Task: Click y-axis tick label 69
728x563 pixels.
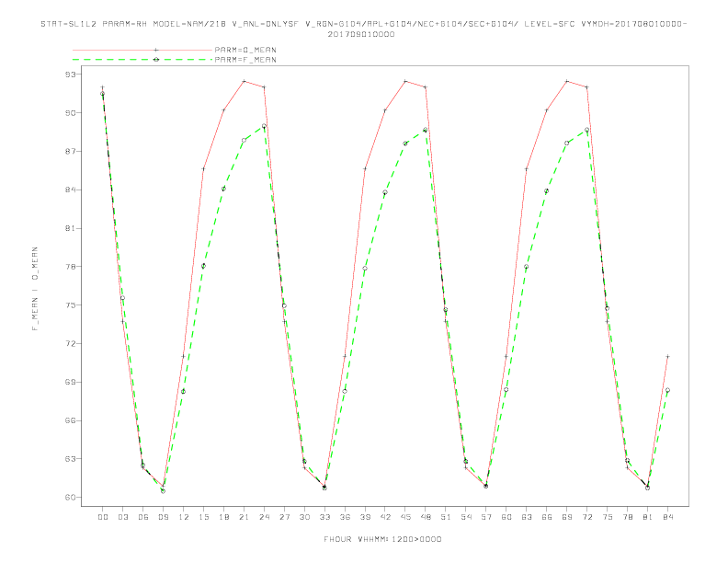Action: 71,383
